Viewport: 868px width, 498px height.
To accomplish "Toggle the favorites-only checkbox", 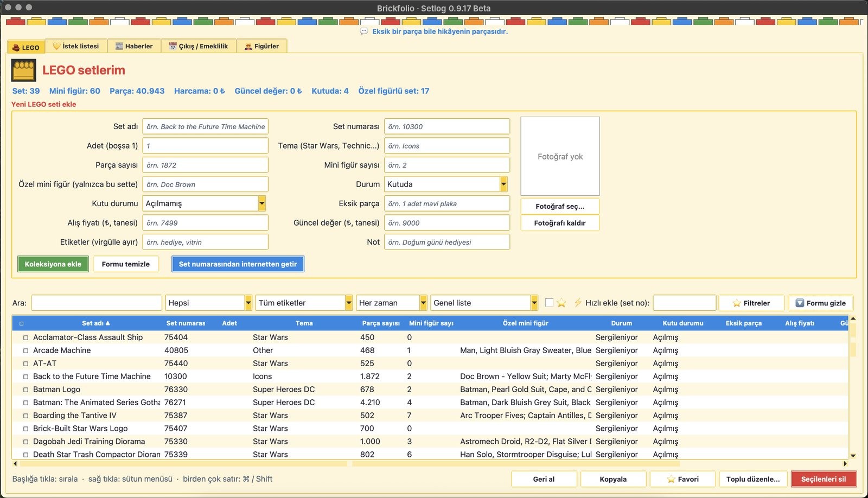I will tap(549, 303).
